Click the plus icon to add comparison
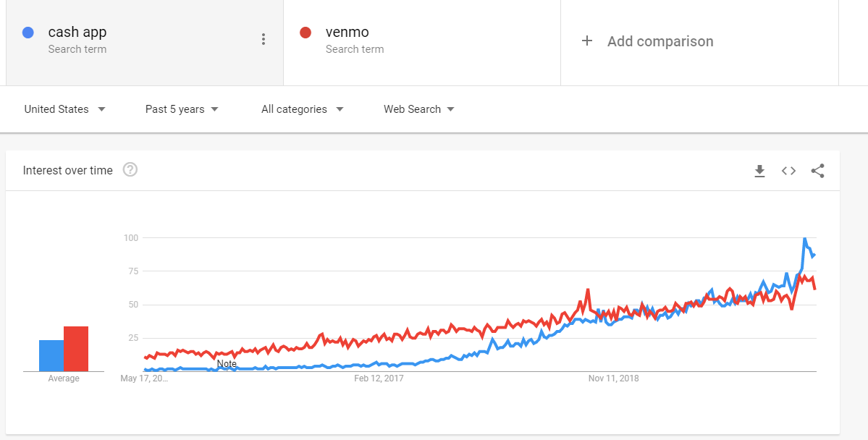The width and height of the screenshot is (868, 440). tap(587, 41)
